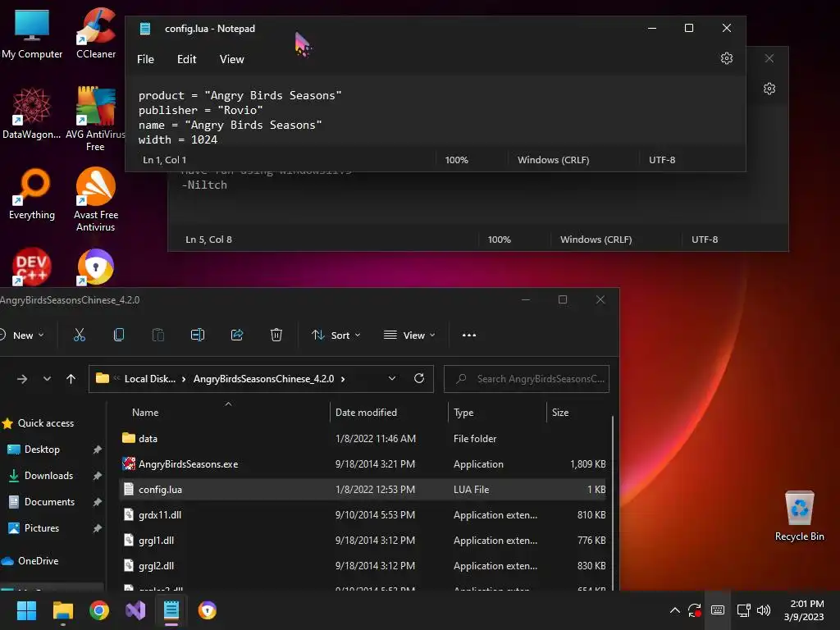The height and width of the screenshot is (630, 840).
Task: Click the Delete trash icon in File Explorer
Action: pos(276,336)
